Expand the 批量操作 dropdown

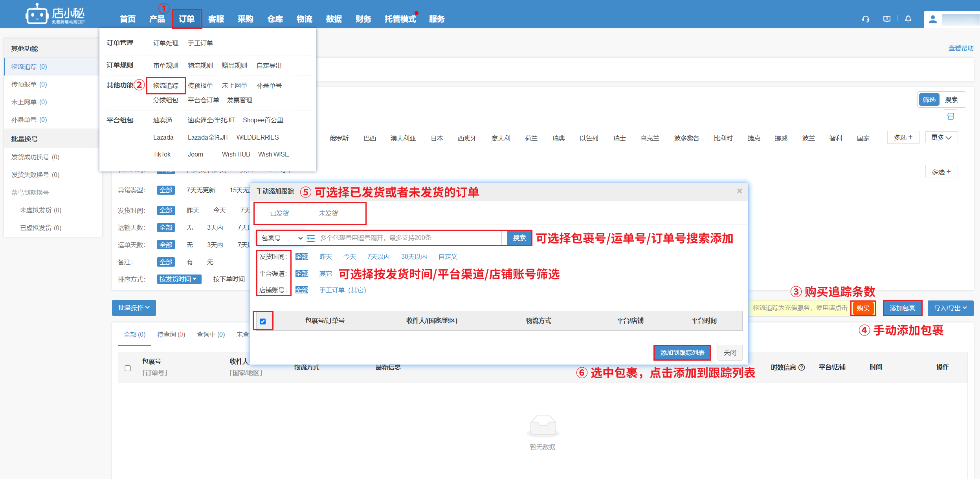134,308
